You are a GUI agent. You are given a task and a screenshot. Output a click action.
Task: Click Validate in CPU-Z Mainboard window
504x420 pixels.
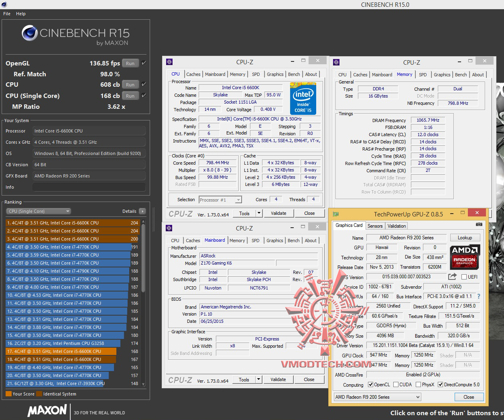point(278,379)
